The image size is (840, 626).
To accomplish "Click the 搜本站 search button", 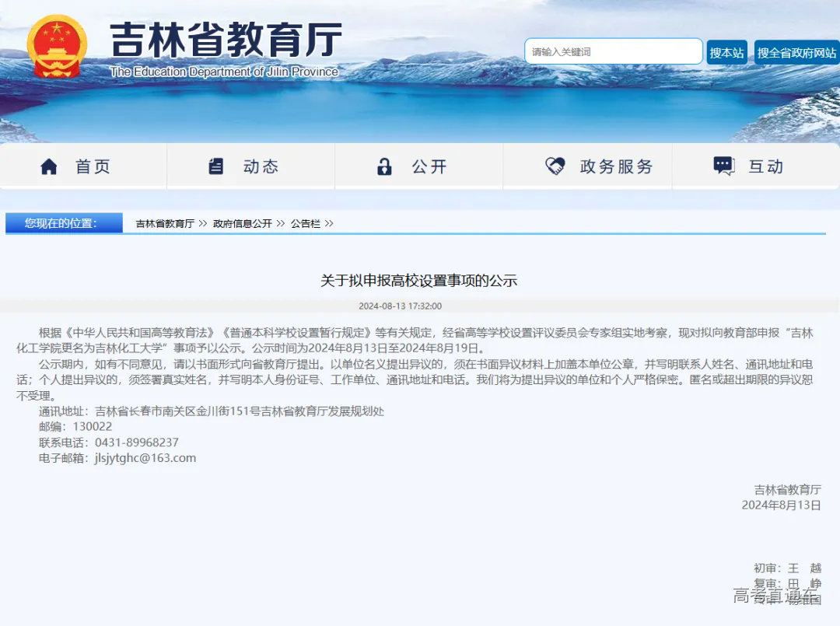I will (x=726, y=51).
